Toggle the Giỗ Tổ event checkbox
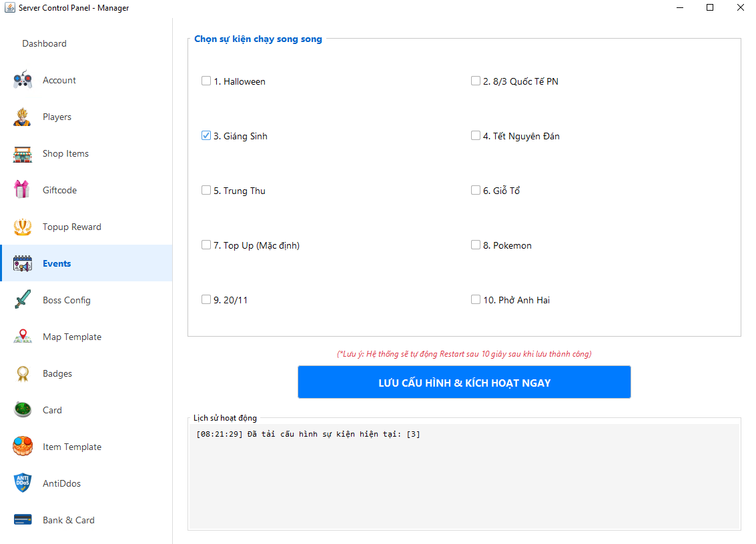The height and width of the screenshot is (544, 756). (x=475, y=190)
